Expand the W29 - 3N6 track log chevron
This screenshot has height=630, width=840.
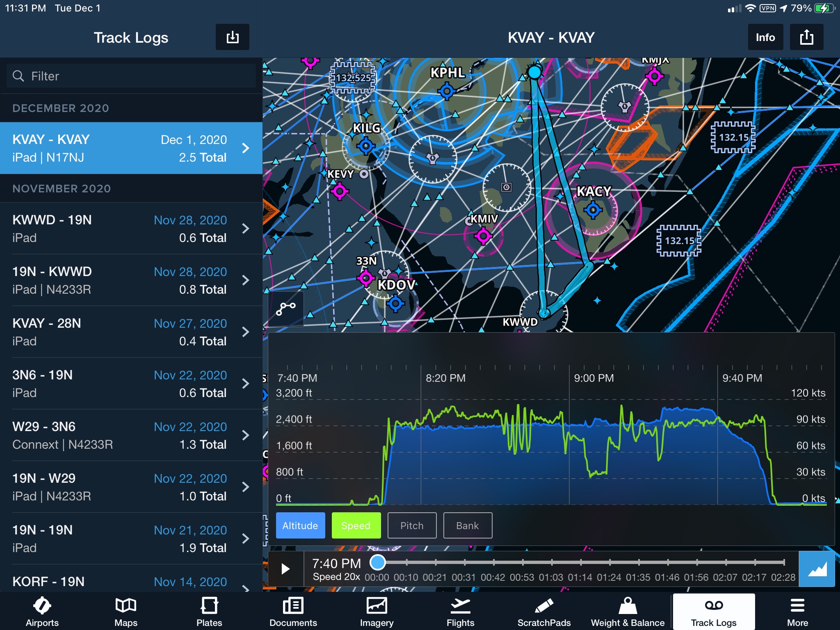(x=245, y=435)
